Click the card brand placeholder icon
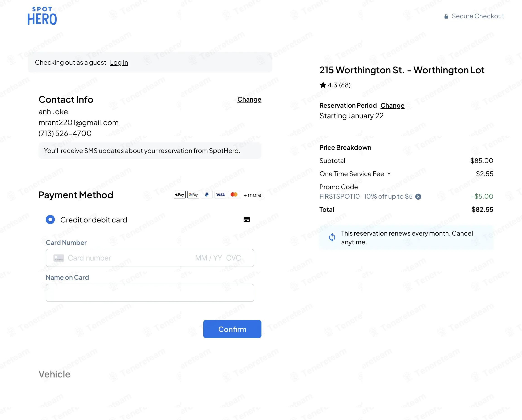 (59, 258)
